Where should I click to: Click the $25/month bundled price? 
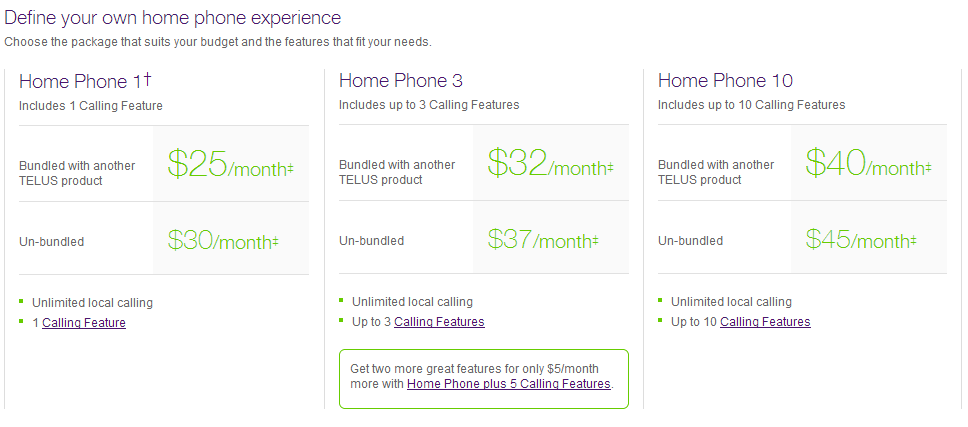pos(230,164)
